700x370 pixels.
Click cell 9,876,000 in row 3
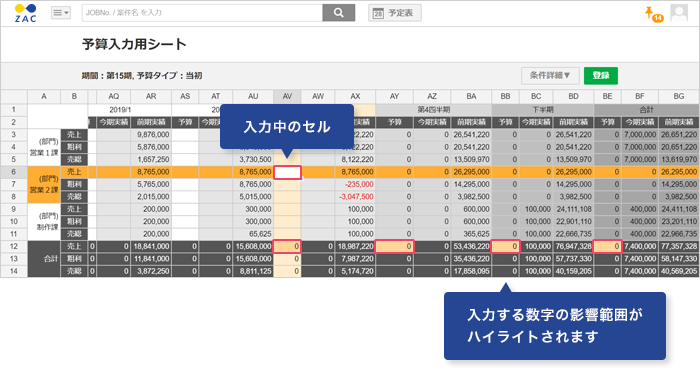(x=151, y=134)
